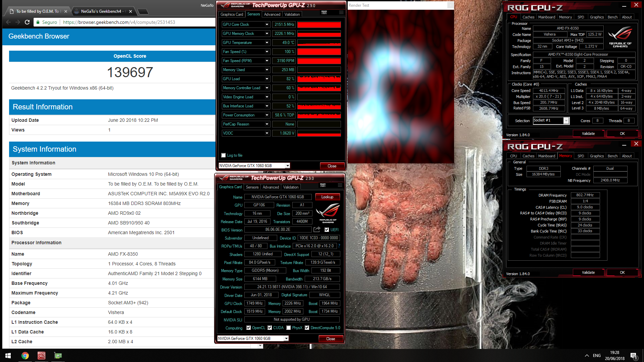Open the Graphics tab in lower CPU-Z window

pos(597,156)
